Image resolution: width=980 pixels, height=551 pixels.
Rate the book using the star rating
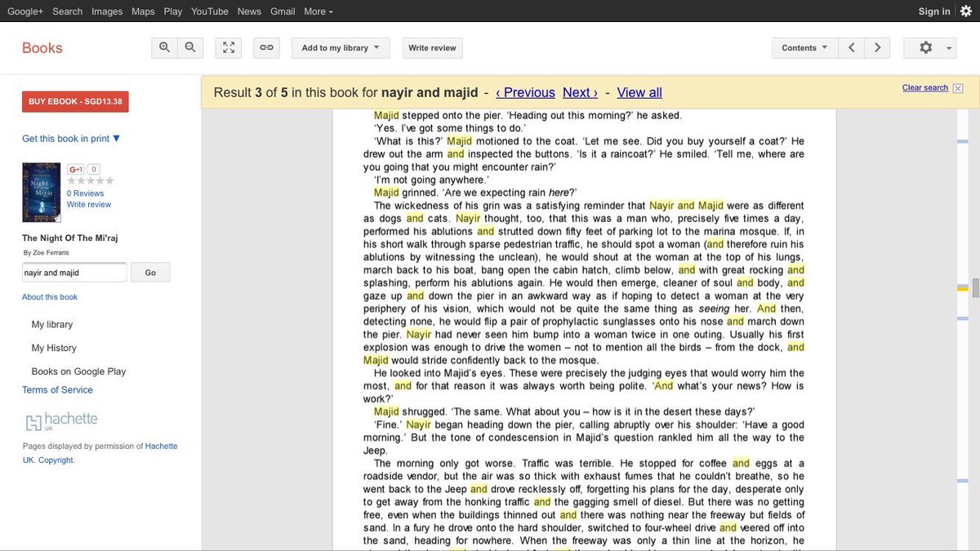[91, 180]
